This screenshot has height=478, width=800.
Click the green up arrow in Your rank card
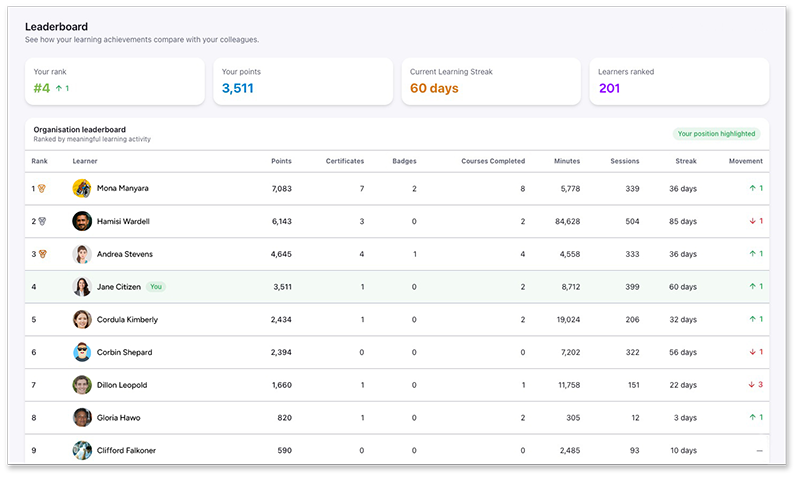59,88
